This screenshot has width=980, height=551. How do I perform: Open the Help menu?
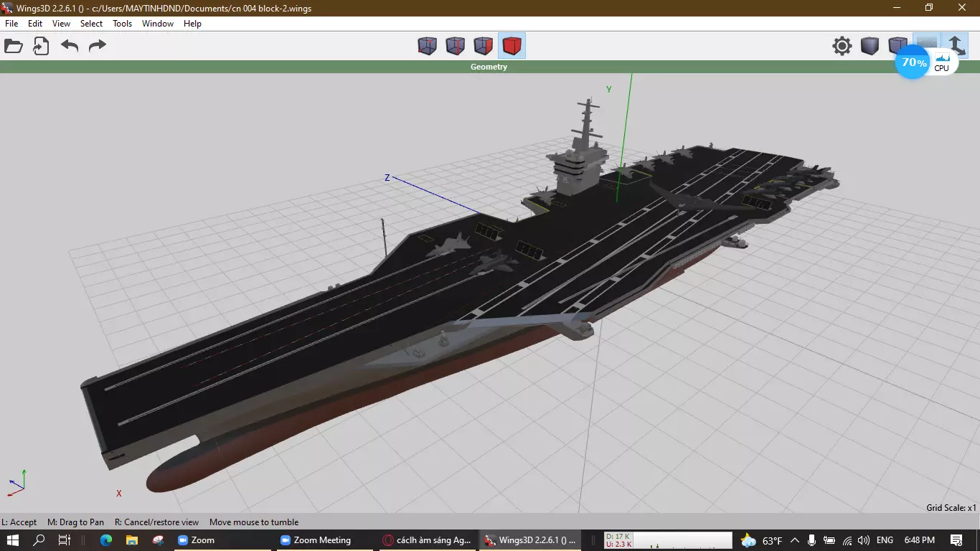click(x=192, y=24)
